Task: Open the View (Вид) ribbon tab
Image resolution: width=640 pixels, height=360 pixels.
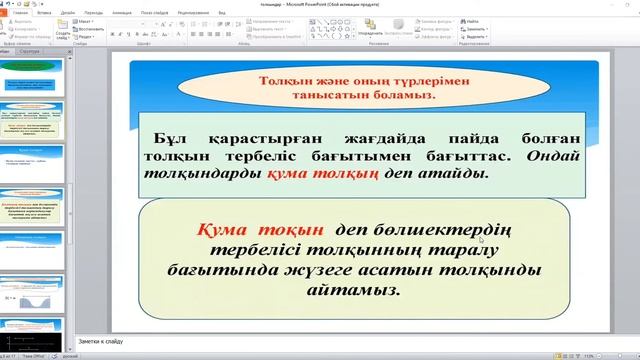Action: pyautogui.click(x=222, y=13)
